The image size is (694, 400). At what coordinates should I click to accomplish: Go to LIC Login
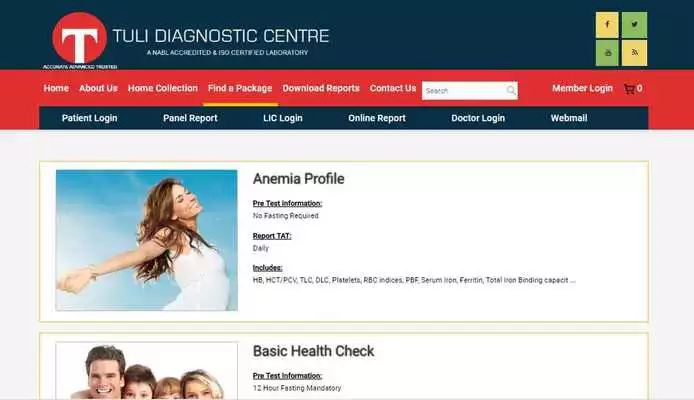(283, 118)
